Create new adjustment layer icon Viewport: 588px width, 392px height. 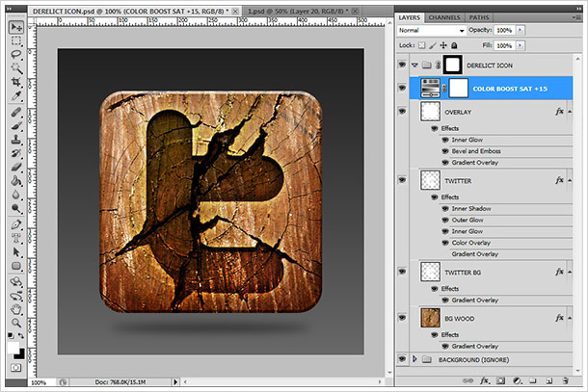[517, 380]
